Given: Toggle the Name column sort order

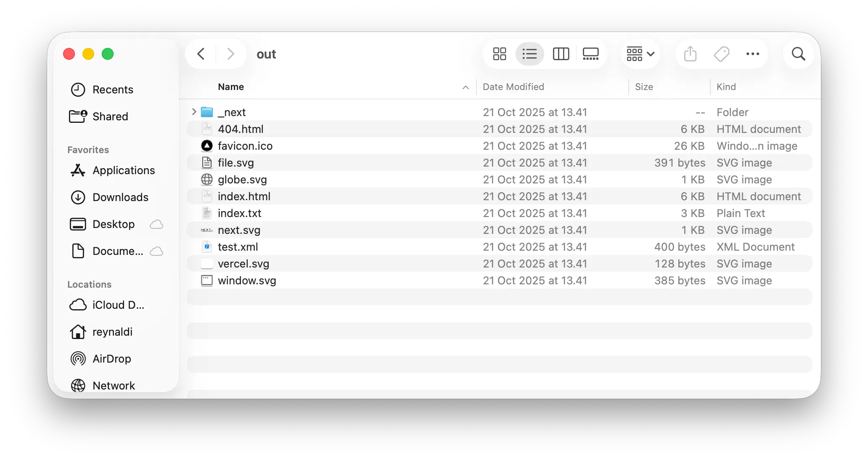Looking at the screenshot, I should [x=230, y=87].
